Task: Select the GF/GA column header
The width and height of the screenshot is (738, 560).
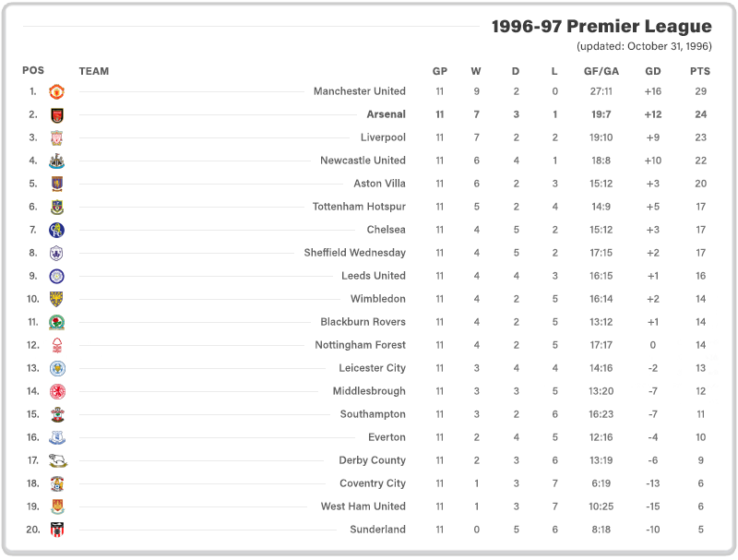Action: coord(601,71)
